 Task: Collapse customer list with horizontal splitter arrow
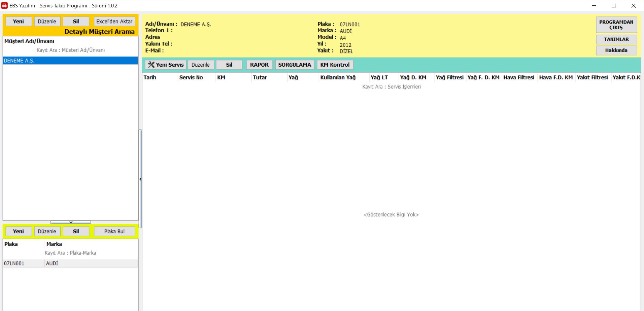tap(71, 222)
